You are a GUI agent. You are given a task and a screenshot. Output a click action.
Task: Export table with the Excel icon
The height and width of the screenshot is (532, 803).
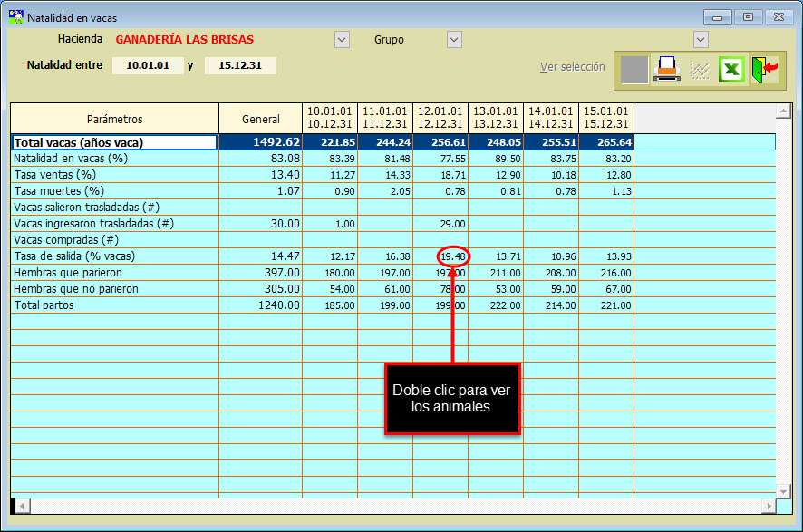731,70
